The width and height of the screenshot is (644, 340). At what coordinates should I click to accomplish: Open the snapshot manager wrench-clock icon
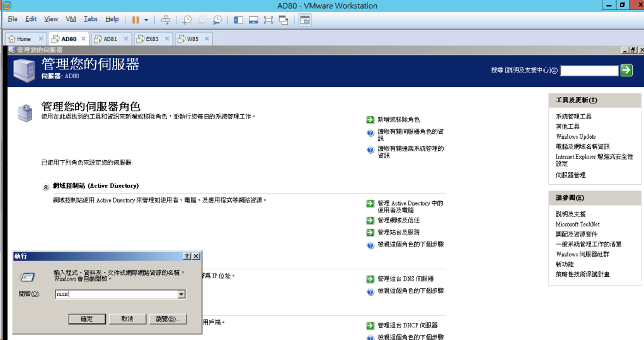217,20
